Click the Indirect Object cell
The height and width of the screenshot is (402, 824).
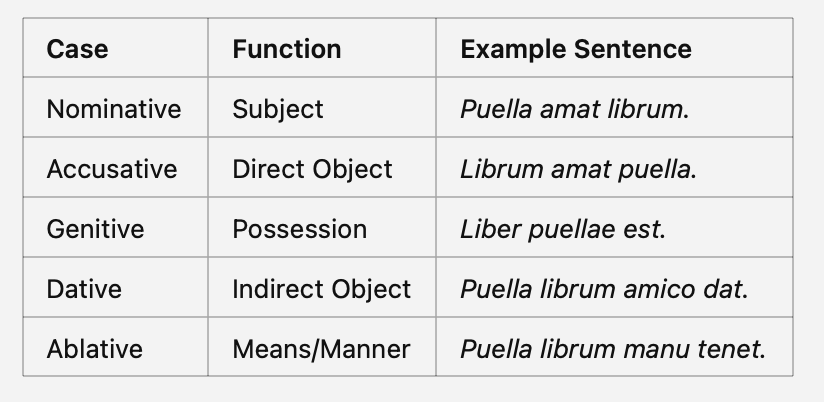(321, 289)
